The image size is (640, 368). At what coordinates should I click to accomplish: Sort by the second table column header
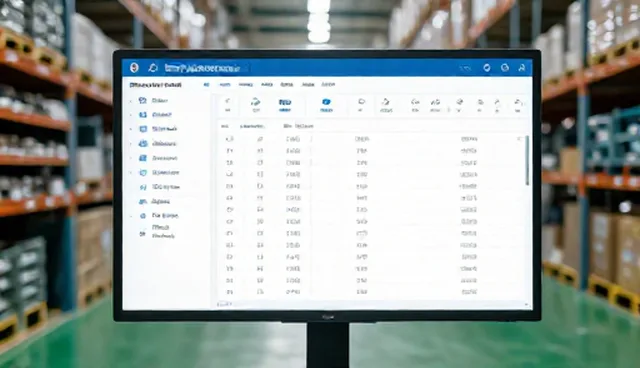coord(252,126)
